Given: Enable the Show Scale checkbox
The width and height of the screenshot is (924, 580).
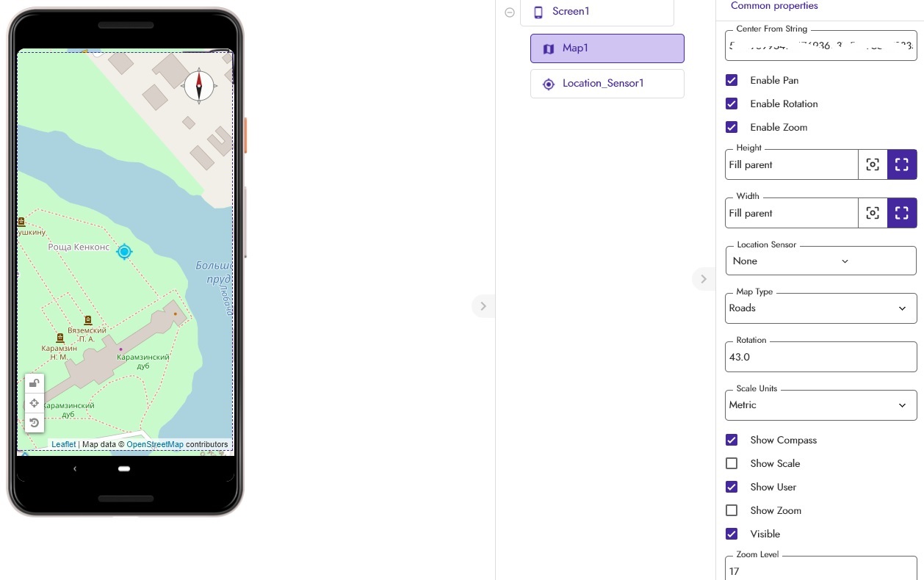Looking at the screenshot, I should click(732, 463).
